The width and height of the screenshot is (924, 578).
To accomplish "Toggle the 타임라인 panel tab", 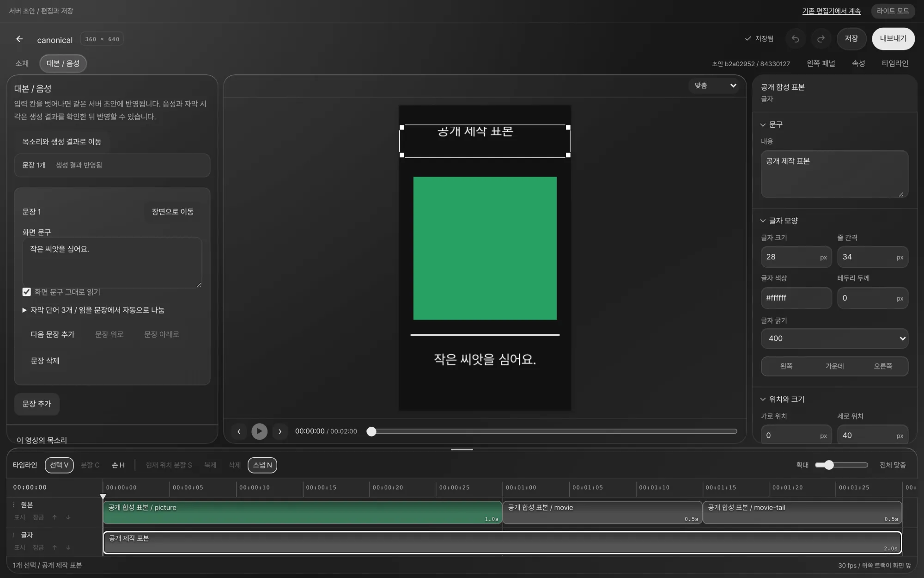I will pyautogui.click(x=895, y=63).
